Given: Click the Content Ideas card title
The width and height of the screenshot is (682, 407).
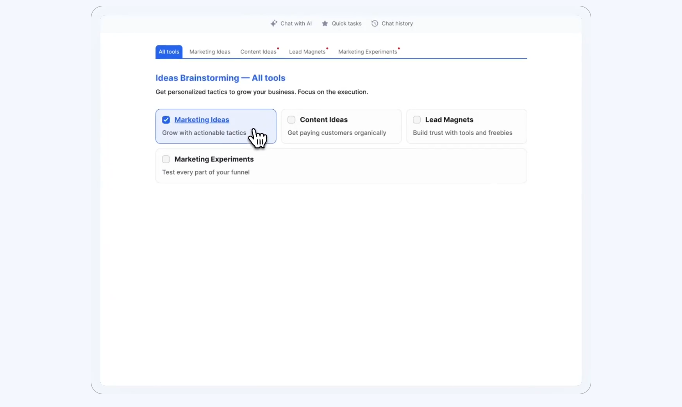Looking at the screenshot, I should 324,120.
